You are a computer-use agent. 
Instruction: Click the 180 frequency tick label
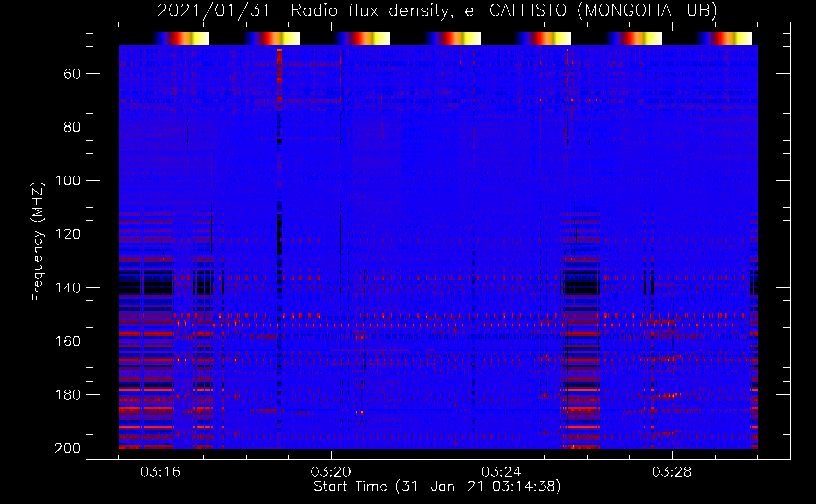click(68, 394)
